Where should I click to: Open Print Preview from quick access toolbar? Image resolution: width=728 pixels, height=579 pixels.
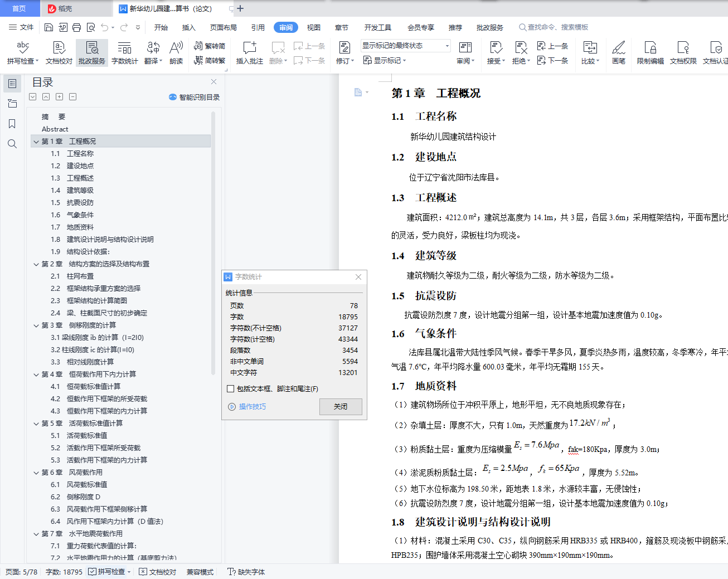(x=90, y=27)
